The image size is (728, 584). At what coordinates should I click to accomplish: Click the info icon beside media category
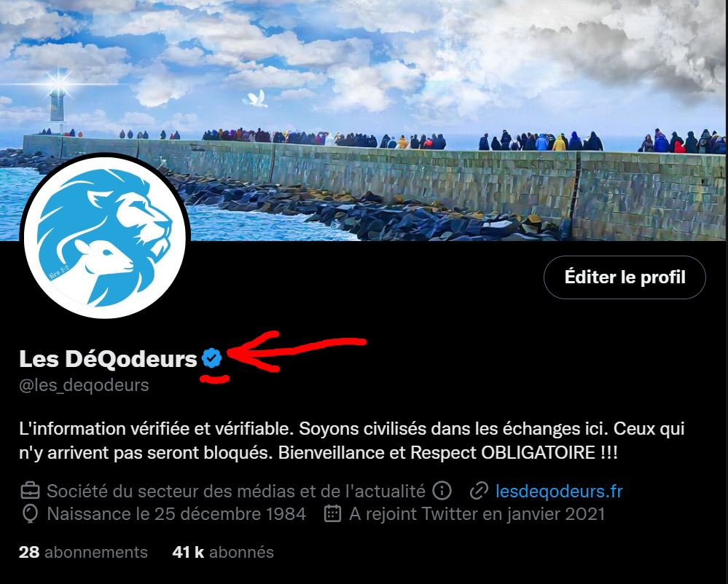coord(442,490)
